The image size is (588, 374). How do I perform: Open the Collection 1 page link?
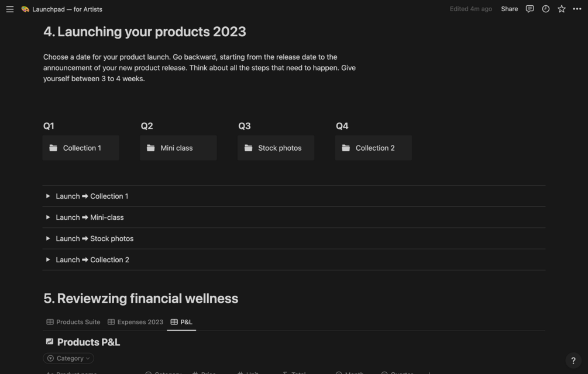81,148
